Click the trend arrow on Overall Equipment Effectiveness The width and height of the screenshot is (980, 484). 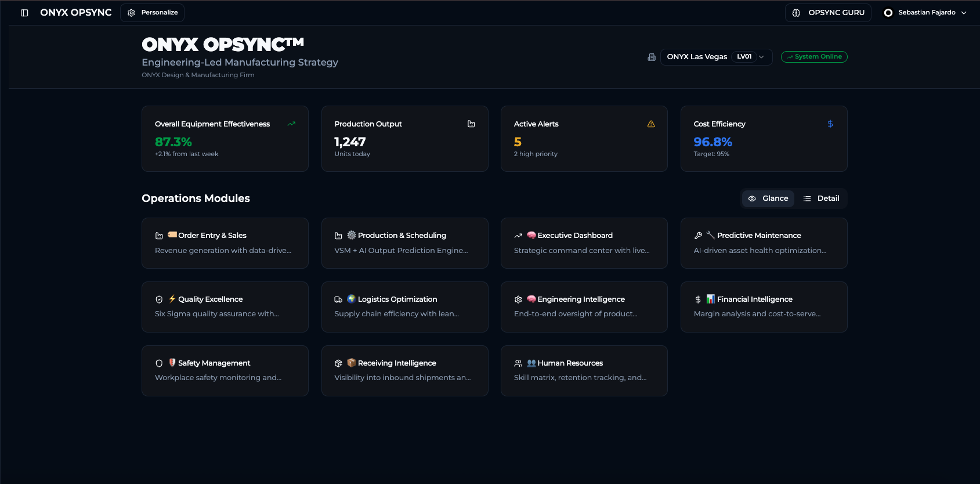tap(291, 124)
